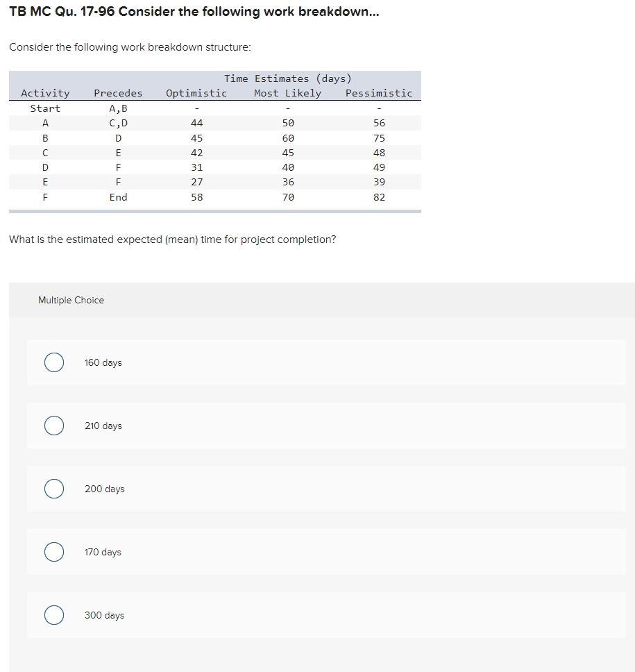Select the 300 days radio button
The image size is (635, 672).
click(54, 615)
